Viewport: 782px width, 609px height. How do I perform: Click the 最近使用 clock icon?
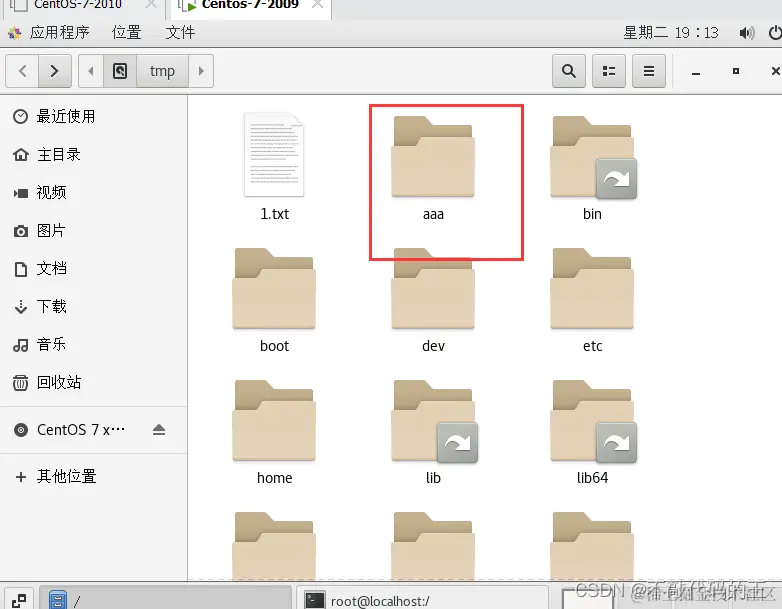click(x=20, y=117)
